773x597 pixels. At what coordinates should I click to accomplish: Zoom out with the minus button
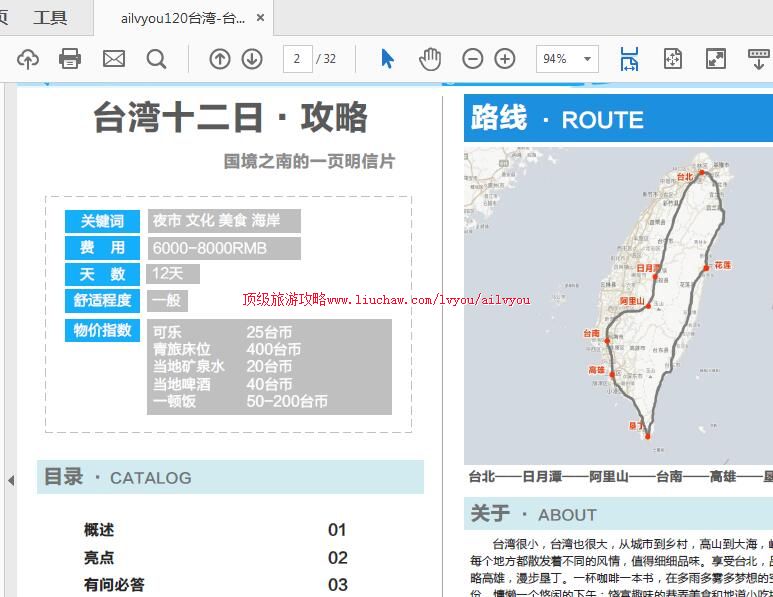point(473,59)
